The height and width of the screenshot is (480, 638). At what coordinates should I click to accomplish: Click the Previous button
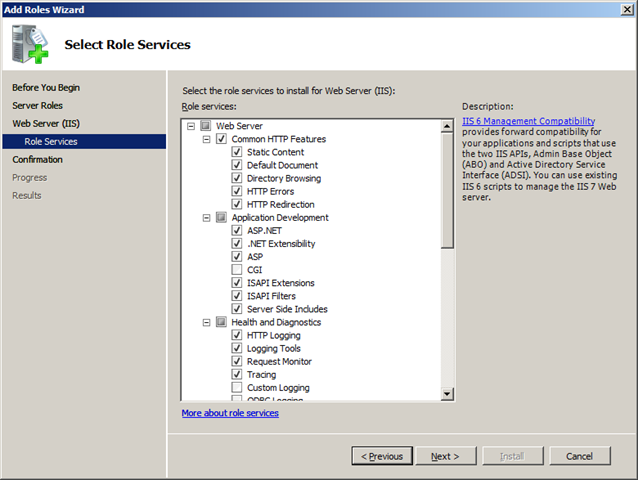point(382,456)
